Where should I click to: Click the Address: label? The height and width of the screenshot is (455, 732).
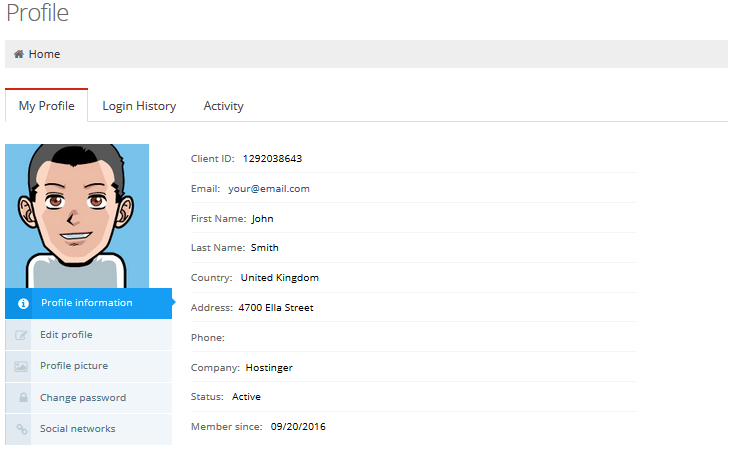(212, 308)
